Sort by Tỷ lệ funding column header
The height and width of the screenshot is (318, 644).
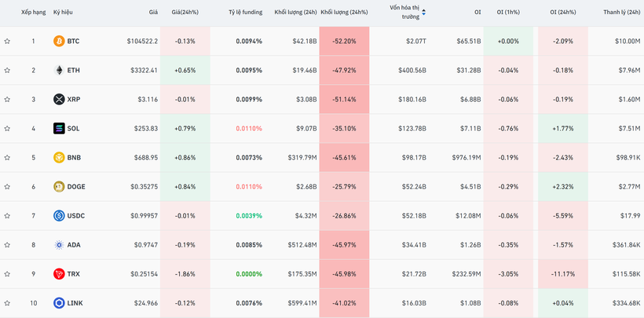click(x=244, y=13)
